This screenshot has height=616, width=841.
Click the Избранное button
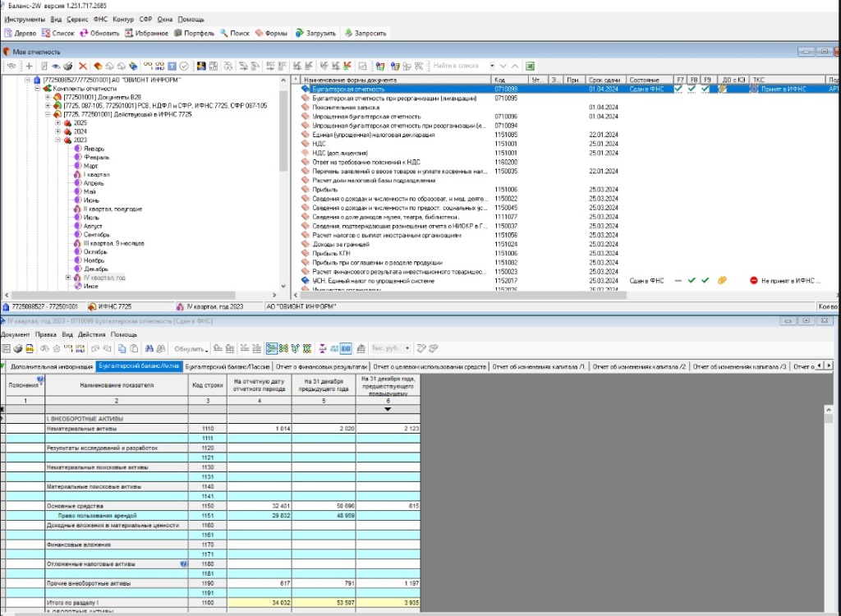[146, 34]
